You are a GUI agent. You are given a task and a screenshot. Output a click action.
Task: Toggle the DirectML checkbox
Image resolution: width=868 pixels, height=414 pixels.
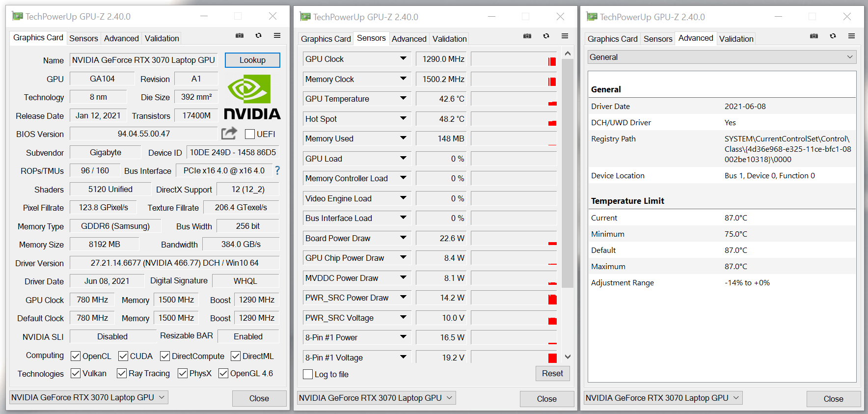[236, 356]
